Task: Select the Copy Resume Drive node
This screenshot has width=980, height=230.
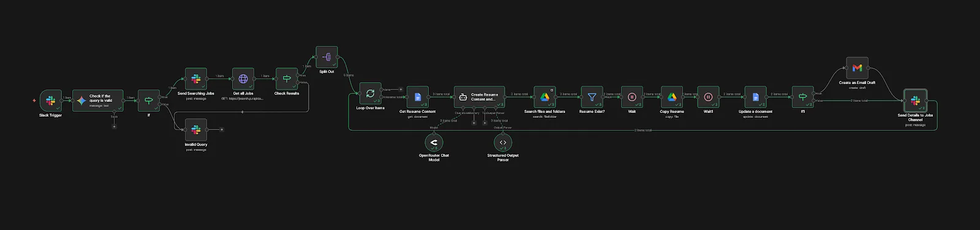Action: click(672, 97)
